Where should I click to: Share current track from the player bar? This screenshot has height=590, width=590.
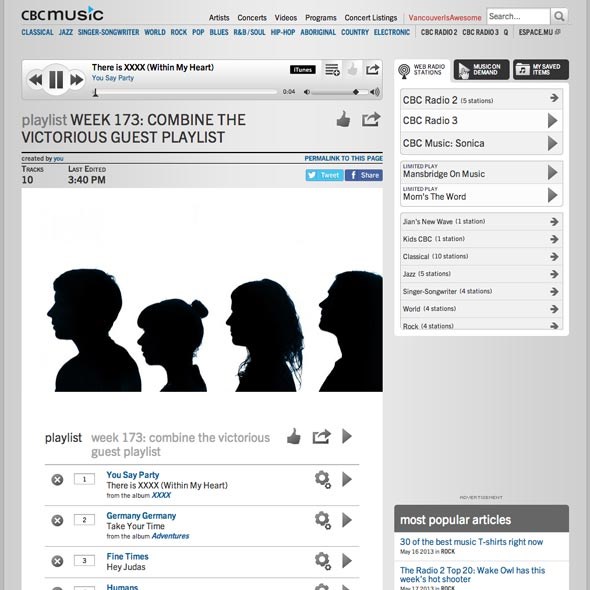pos(373,70)
